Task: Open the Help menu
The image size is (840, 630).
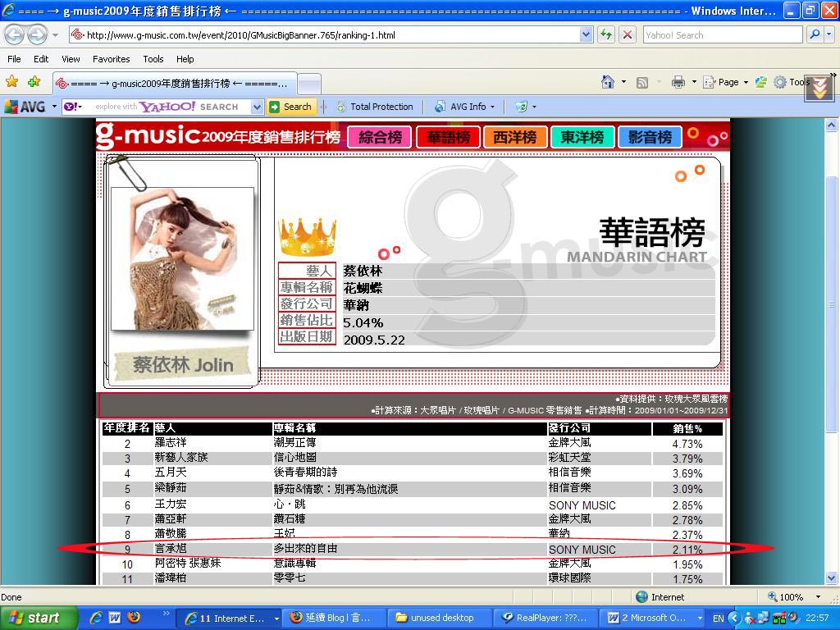Action: (x=185, y=59)
